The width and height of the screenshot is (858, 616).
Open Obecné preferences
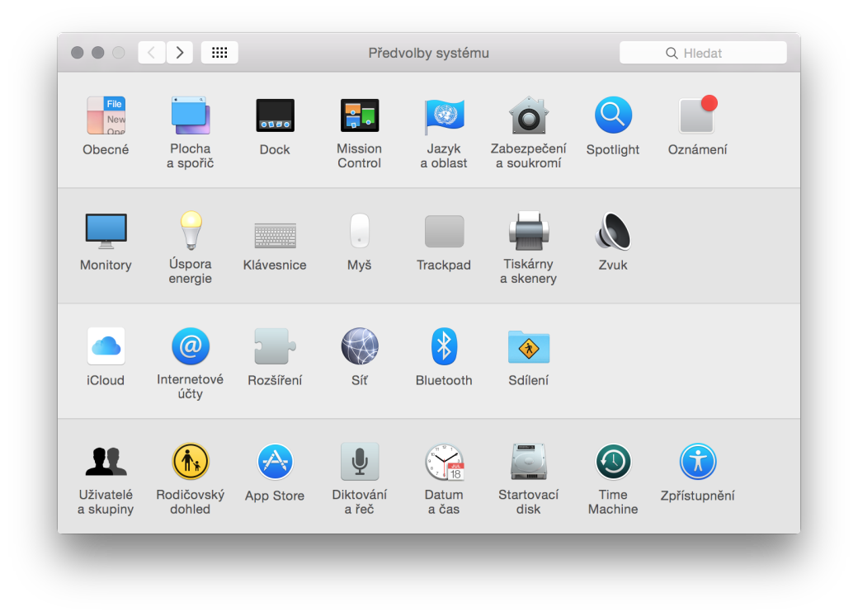(106, 115)
